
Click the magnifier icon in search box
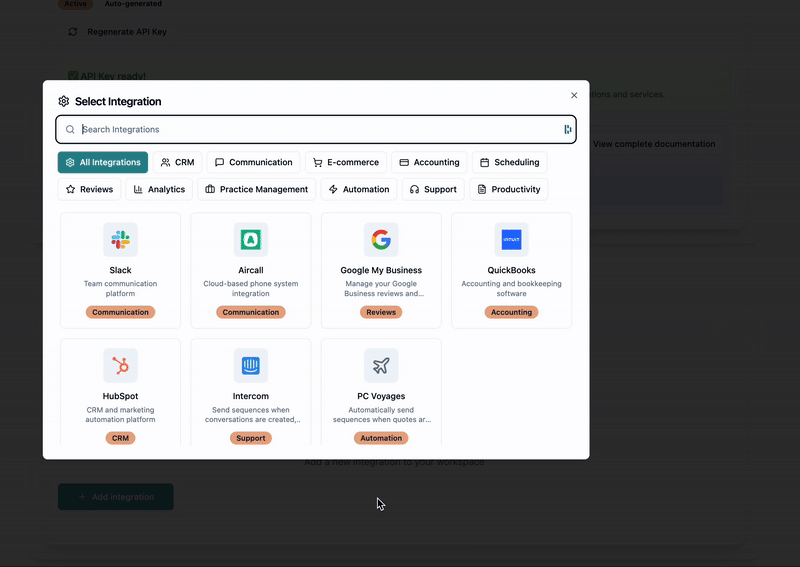tap(70, 130)
